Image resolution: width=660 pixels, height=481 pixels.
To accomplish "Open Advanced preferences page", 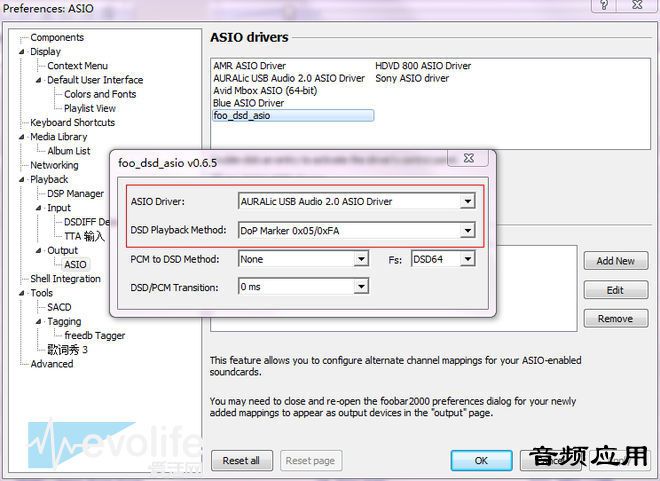I will pos(52,364).
